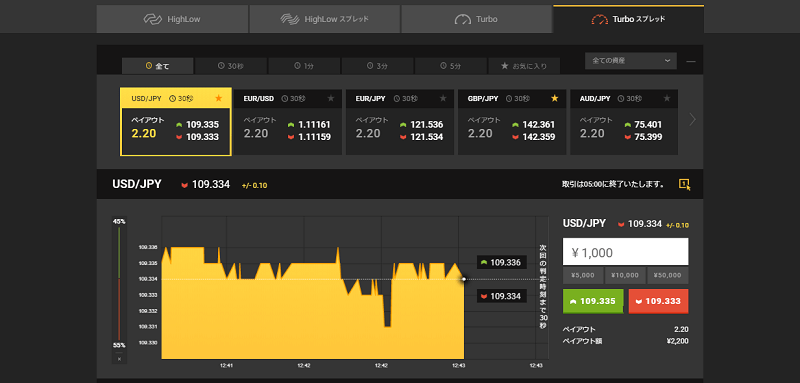Select the USD/JPY asset card
The width and height of the screenshot is (800, 383).
point(176,122)
